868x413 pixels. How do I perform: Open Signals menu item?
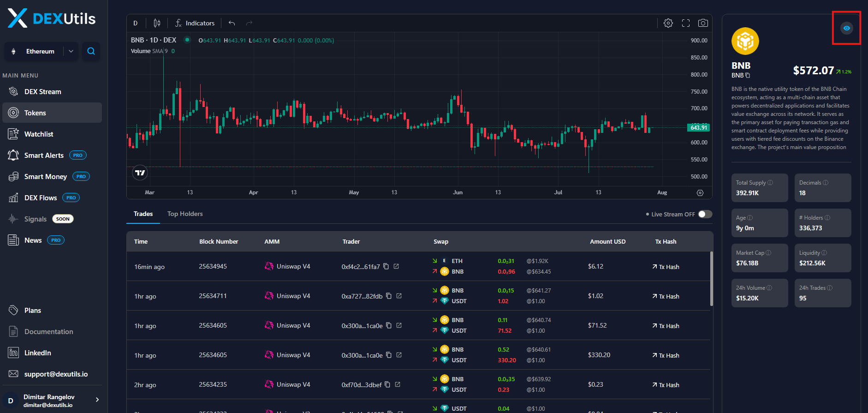click(x=52, y=219)
